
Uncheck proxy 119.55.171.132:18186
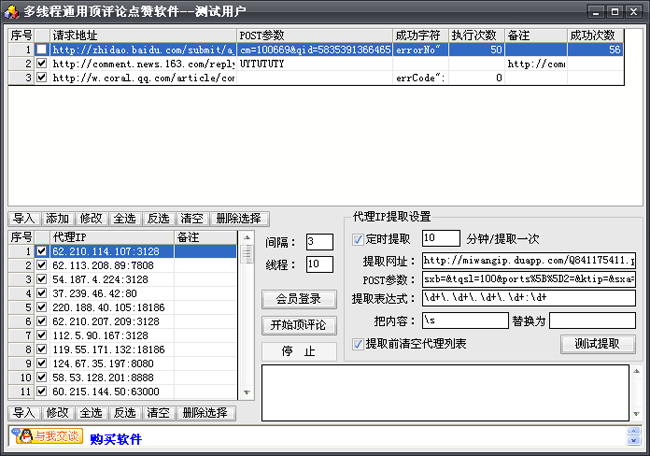[x=41, y=349]
